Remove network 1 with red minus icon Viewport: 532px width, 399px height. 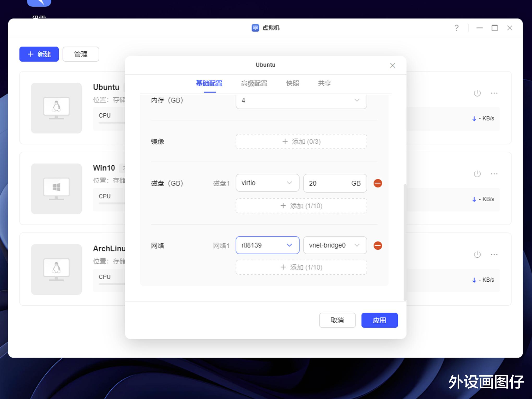pyautogui.click(x=378, y=246)
